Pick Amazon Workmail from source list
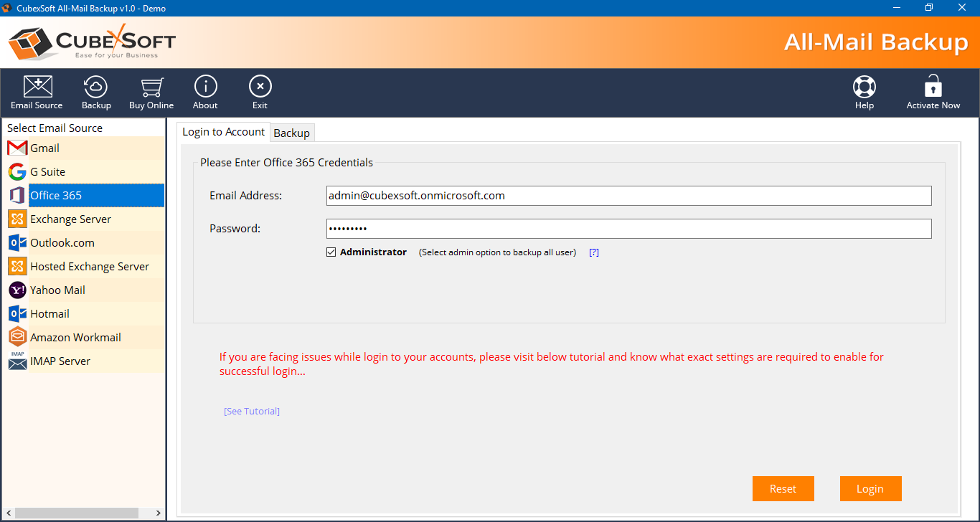980x522 pixels. (x=75, y=338)
